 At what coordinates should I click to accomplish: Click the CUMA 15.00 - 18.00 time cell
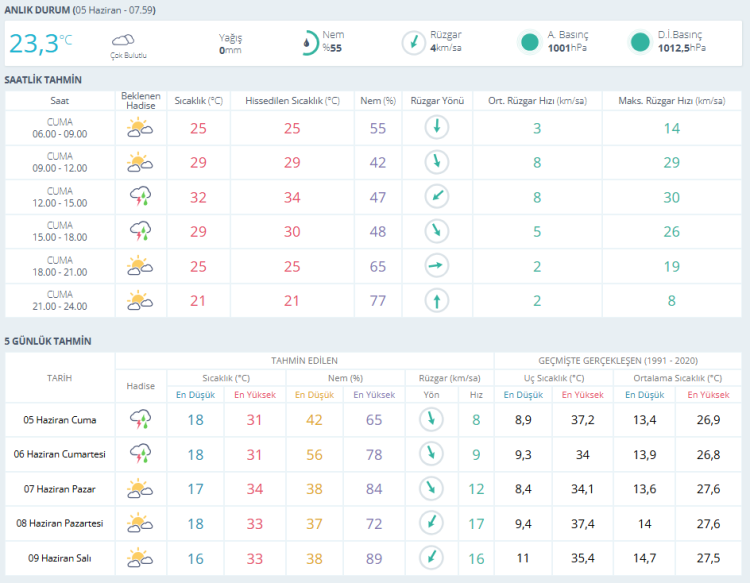click(60, 231)
